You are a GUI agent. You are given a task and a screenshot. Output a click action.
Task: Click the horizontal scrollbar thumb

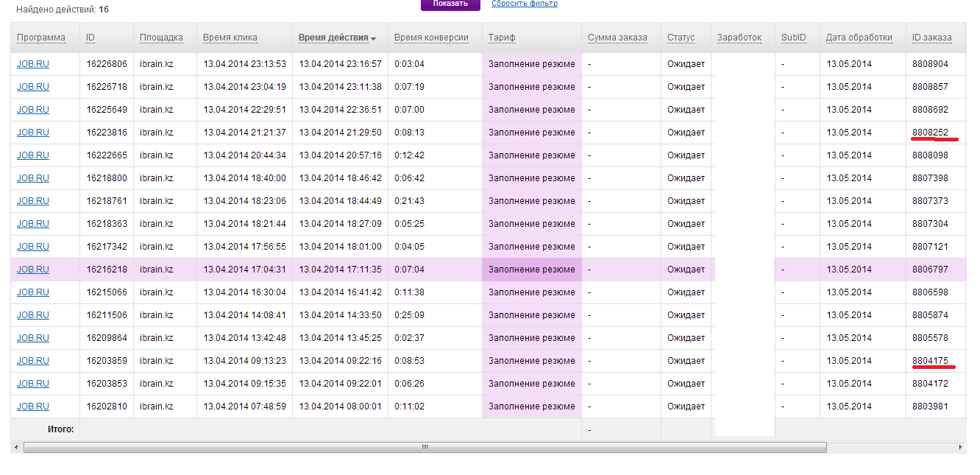tap(425, 447)
